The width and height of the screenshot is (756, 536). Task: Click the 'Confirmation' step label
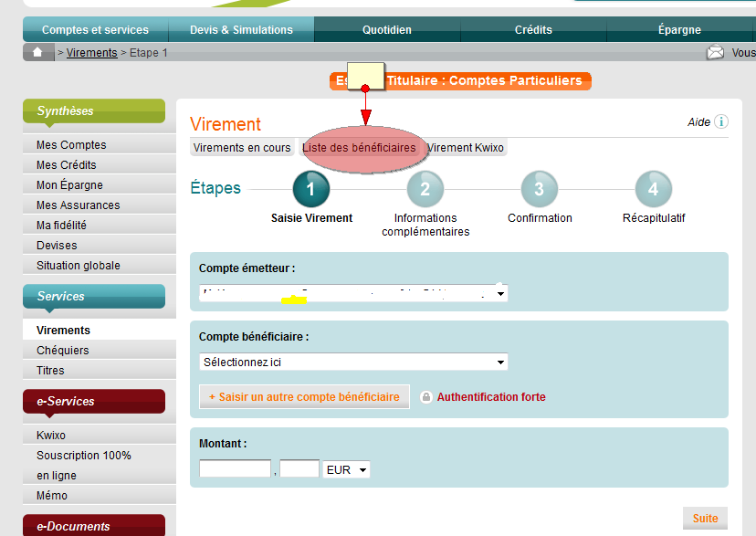540,218
